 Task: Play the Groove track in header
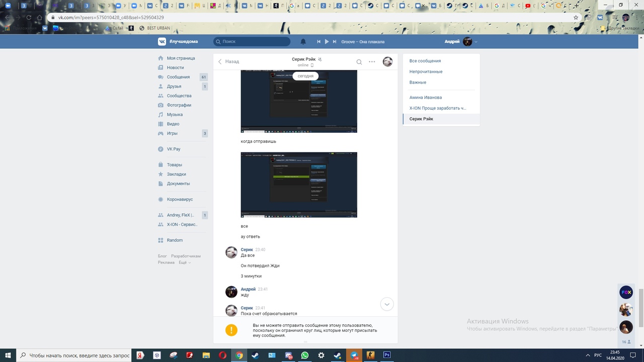tap(327, 42)
